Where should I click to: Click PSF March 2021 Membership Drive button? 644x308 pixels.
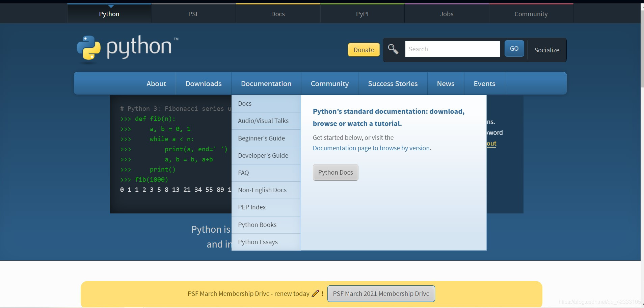pyautogui.click(x=381, y=293)
